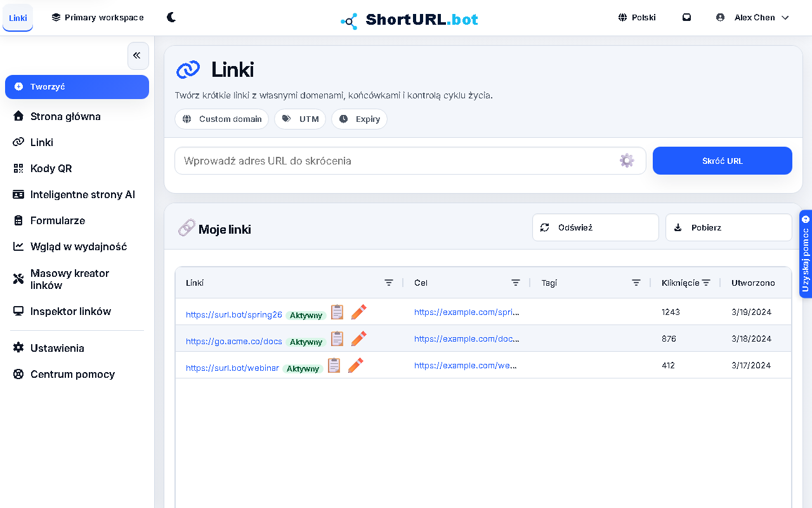The height and width of the screenshot is (508, 812).
Task: Go to Strona główna in sidebar
Action: 77,116
